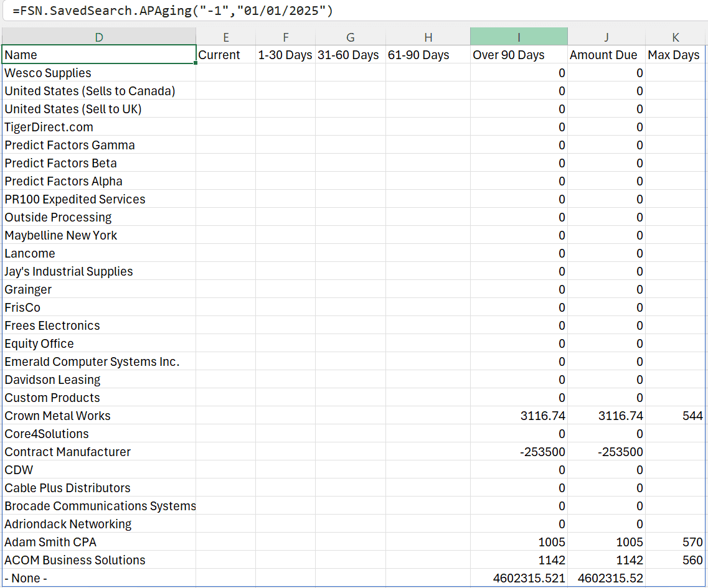
Task: Select Predict Factors Gamma cell
Action: 99,145
